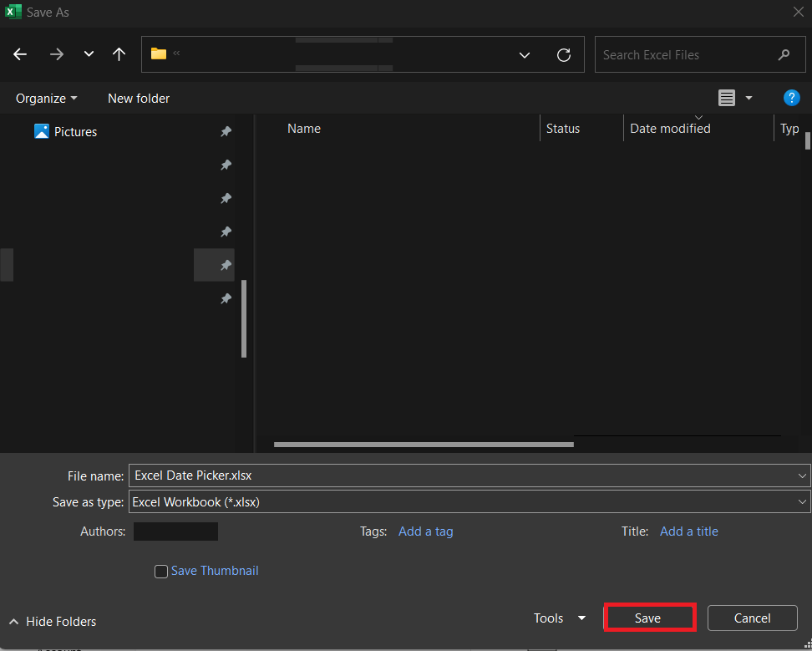Click the Add a tag link

coord(426,531)
